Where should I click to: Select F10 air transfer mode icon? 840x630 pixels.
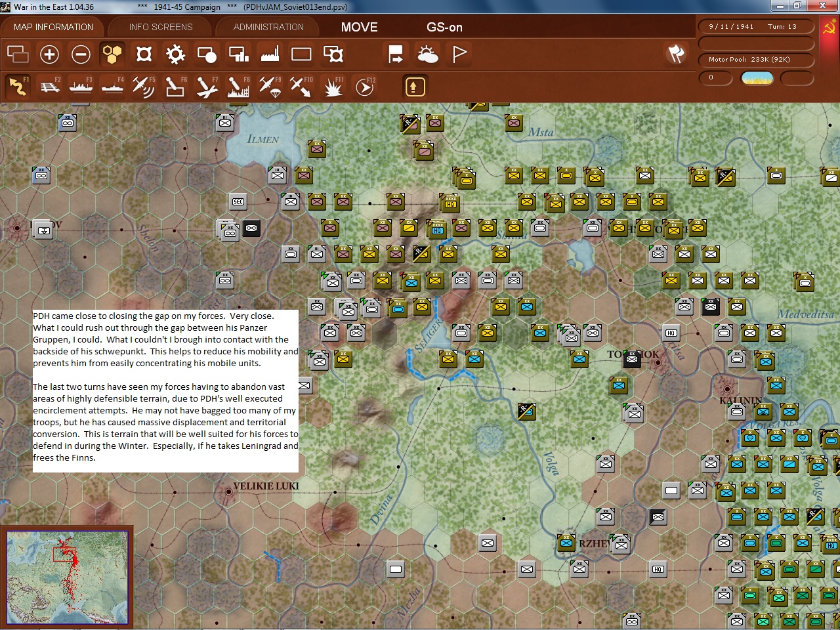pyautogui.click(x=301, y=86)
